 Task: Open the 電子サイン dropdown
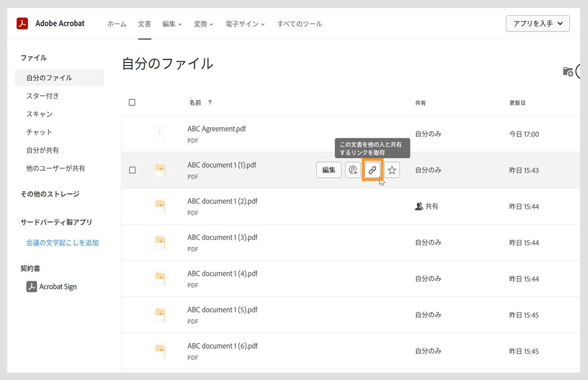click(x=245, y=23)
